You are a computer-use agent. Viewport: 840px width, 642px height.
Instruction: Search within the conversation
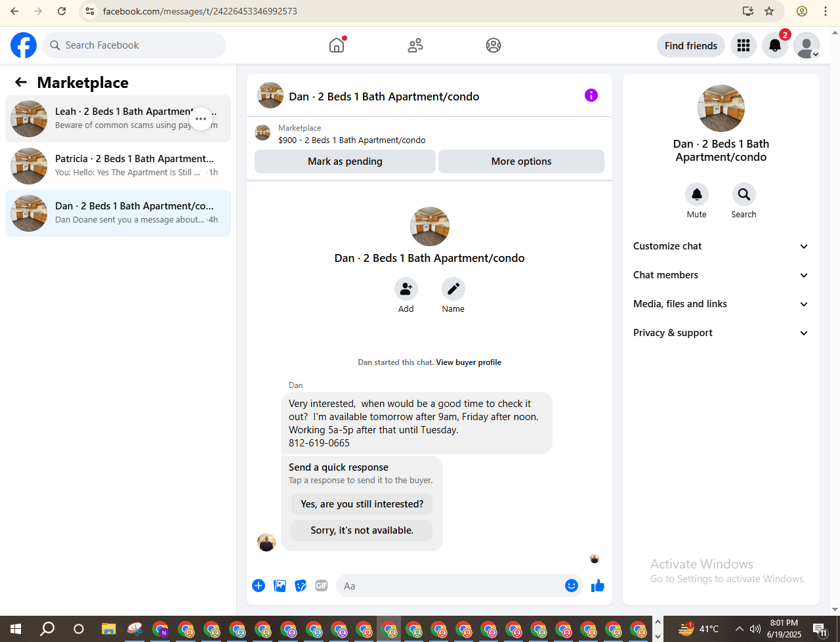[x=744, y=194]
